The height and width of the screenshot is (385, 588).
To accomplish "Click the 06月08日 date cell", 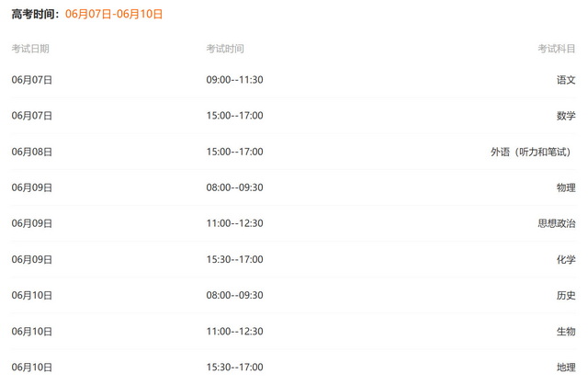I will [32, 152].
